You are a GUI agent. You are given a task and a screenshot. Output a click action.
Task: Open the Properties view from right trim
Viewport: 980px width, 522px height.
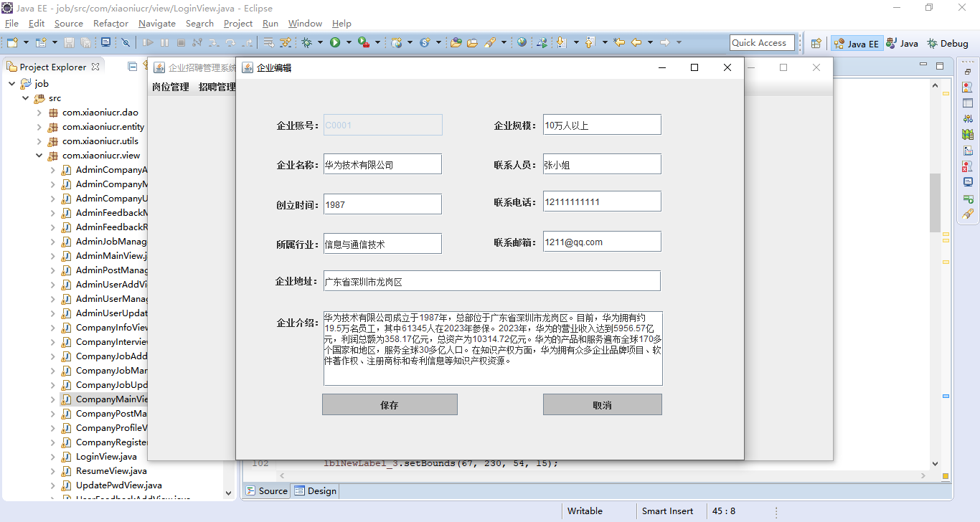[968, 103]
